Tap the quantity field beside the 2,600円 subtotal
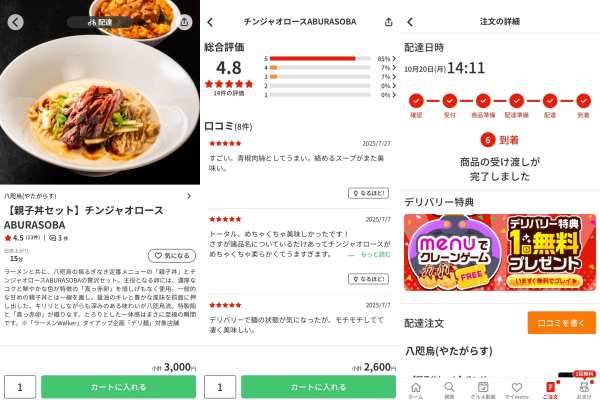The image size is (600, 400). click(x=220, y=387)
